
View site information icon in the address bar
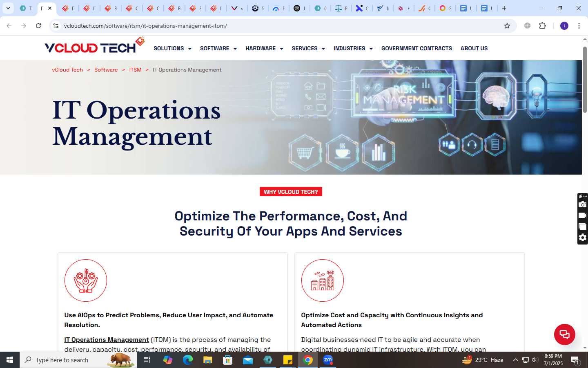[56, 26]
